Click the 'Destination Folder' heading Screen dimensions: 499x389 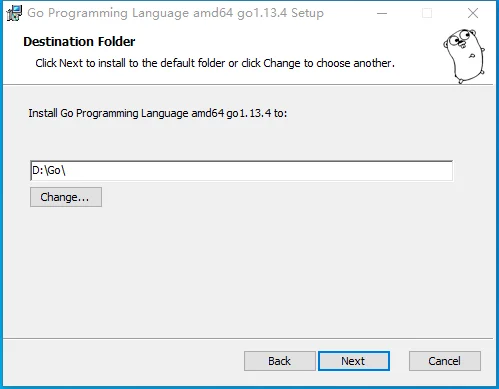(79, 42)
